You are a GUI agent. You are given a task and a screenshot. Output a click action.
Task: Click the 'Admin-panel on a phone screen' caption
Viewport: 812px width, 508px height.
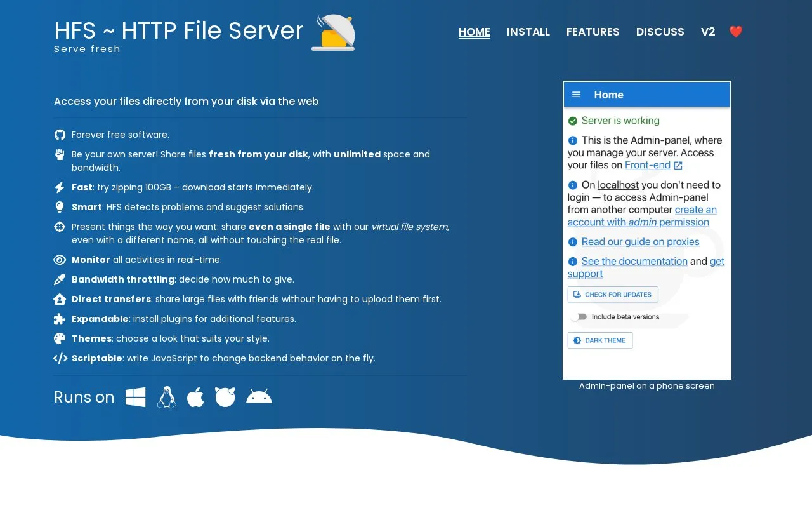pyautogui.click(x=647, y=386)
